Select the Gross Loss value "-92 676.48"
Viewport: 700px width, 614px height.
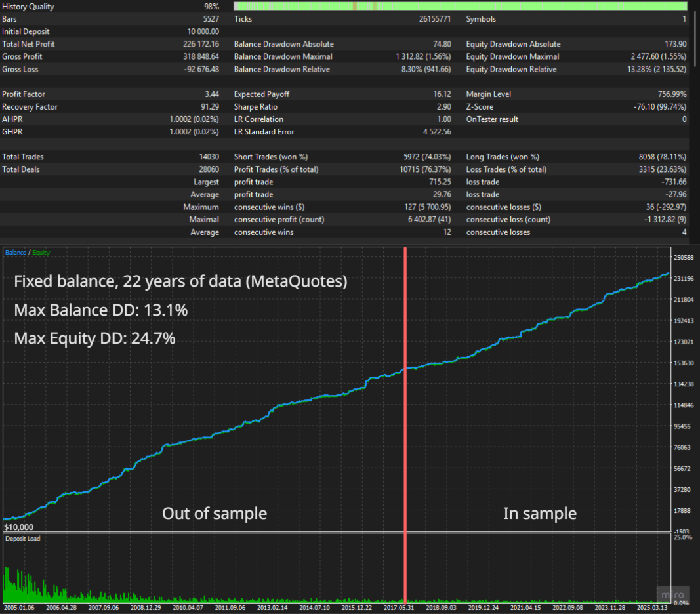tap(201, 70)
